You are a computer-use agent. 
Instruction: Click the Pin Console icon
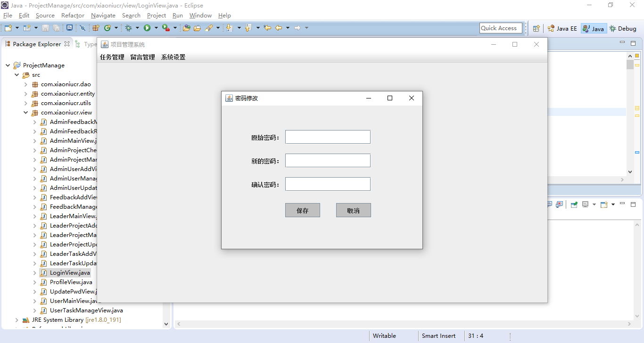coord(574,204)
